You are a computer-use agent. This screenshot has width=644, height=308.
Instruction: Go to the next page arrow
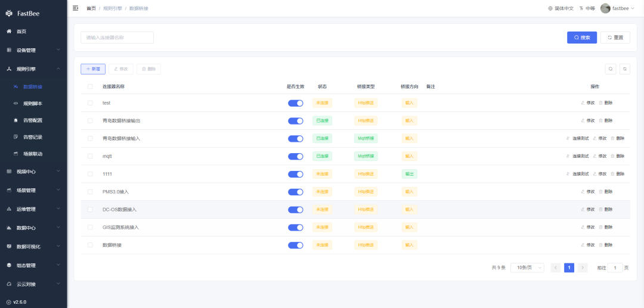pos(583,268)
